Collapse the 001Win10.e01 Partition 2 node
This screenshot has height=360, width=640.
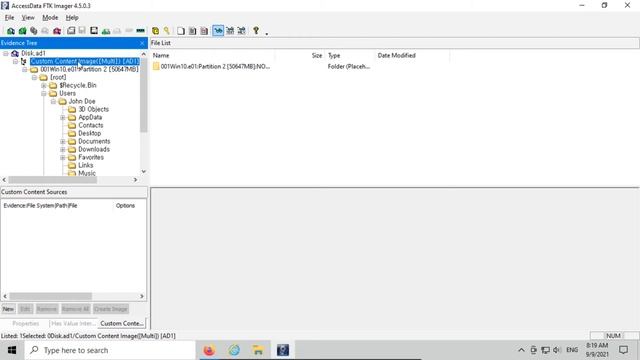[24, 70]
